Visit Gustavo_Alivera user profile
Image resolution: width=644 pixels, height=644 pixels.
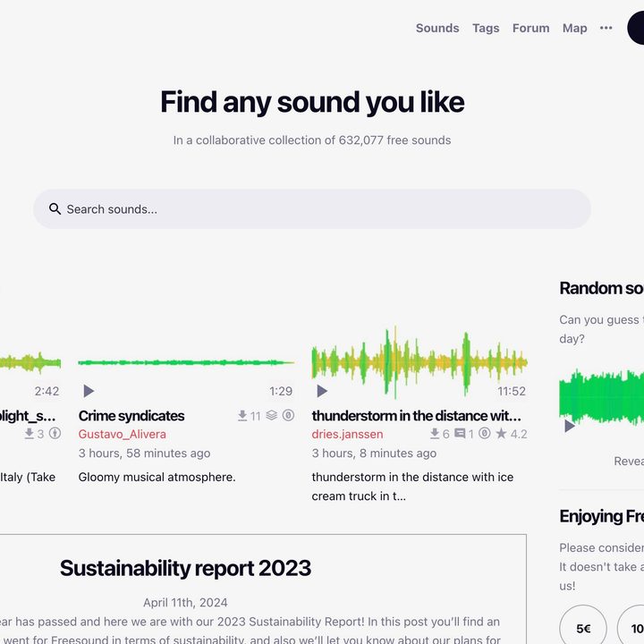coord(122,434)
